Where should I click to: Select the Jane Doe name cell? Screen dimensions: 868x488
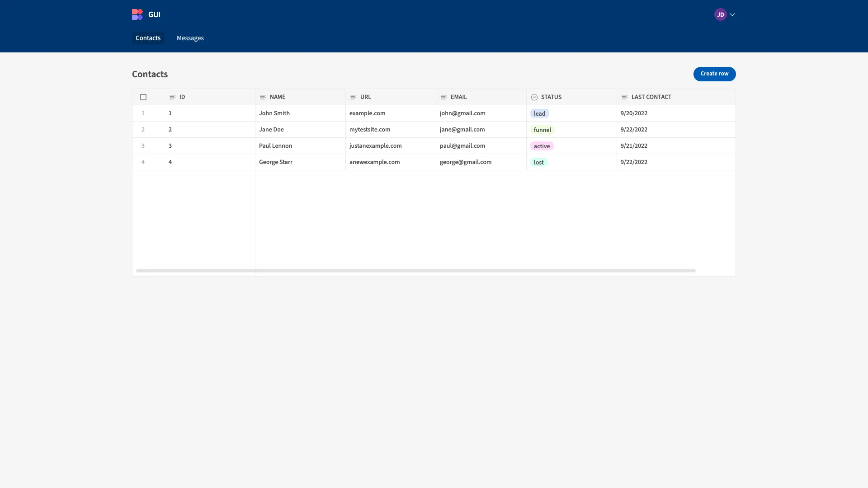click(x=300, y=130)
